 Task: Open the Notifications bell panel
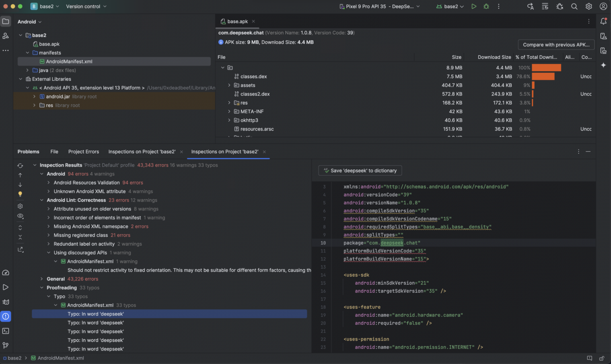[604, 21]
